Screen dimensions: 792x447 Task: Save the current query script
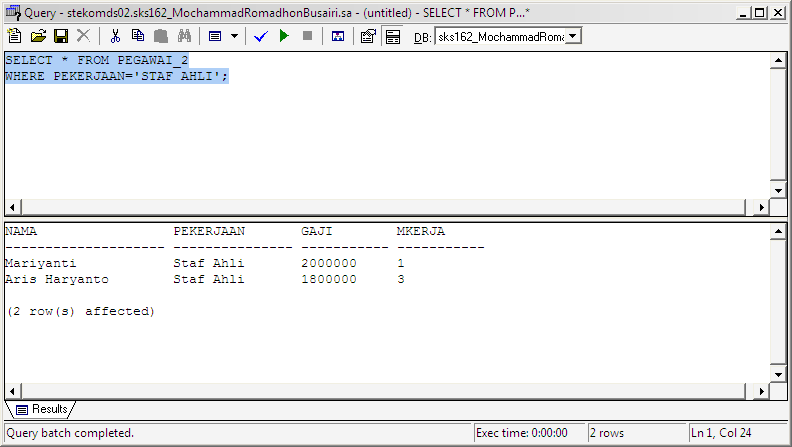pyautogui.click(x=61, y=36)
